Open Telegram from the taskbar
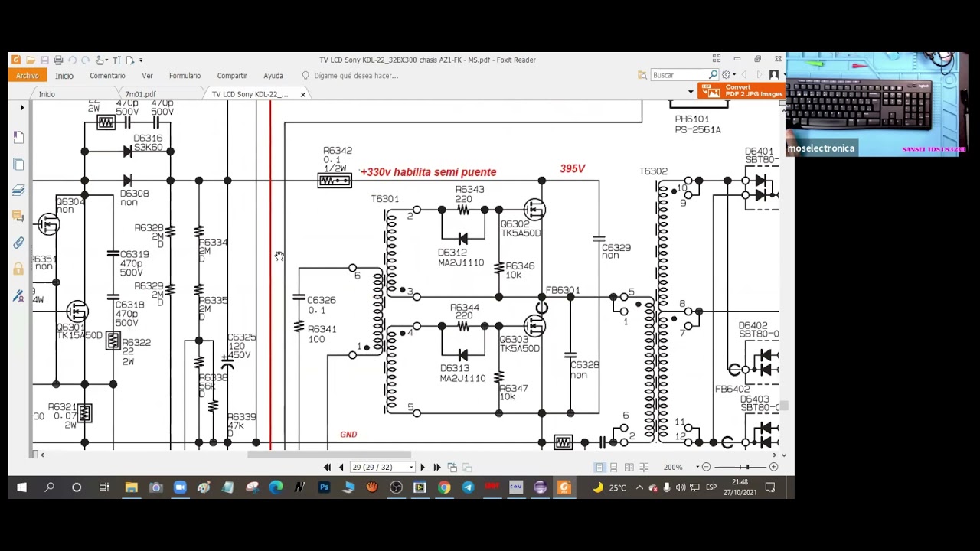Screen dimensions: 980x551 (468, 487)
